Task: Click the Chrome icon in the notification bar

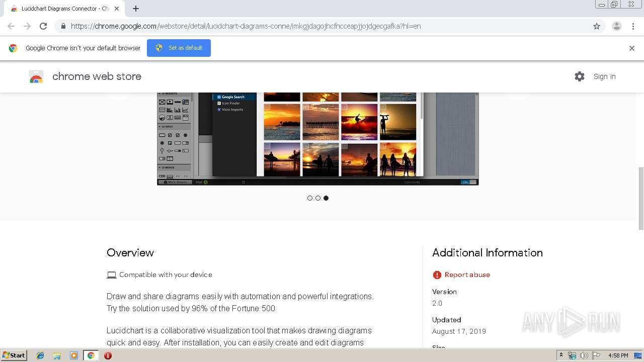Action: click(x=13, y=48)
